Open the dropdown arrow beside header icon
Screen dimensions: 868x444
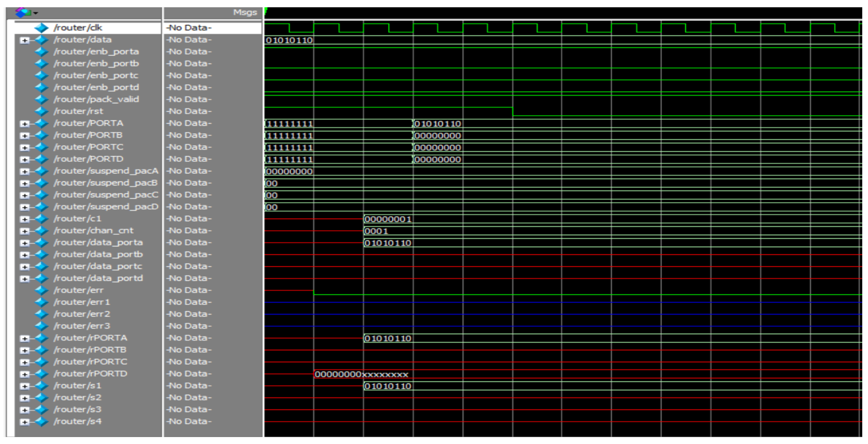tap(36, 13)
